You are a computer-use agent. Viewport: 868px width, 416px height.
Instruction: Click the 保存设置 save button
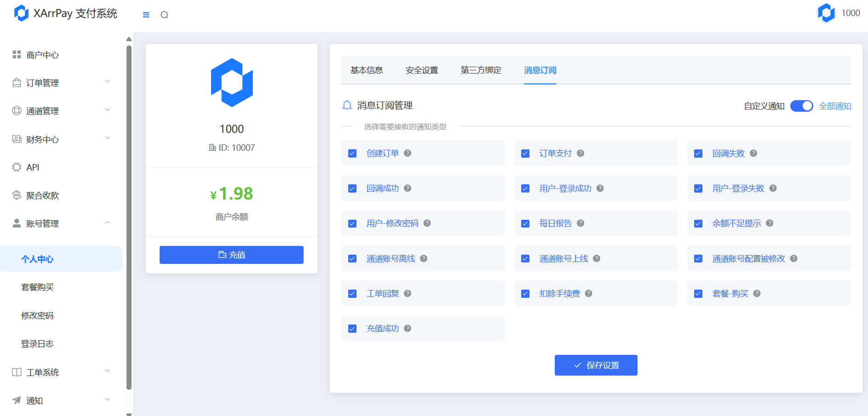tap(596, 365)
